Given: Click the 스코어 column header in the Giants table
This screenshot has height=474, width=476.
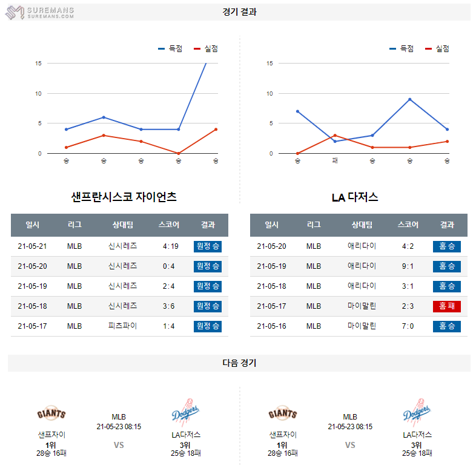Looking at the screenshot, I should point(169,225).
